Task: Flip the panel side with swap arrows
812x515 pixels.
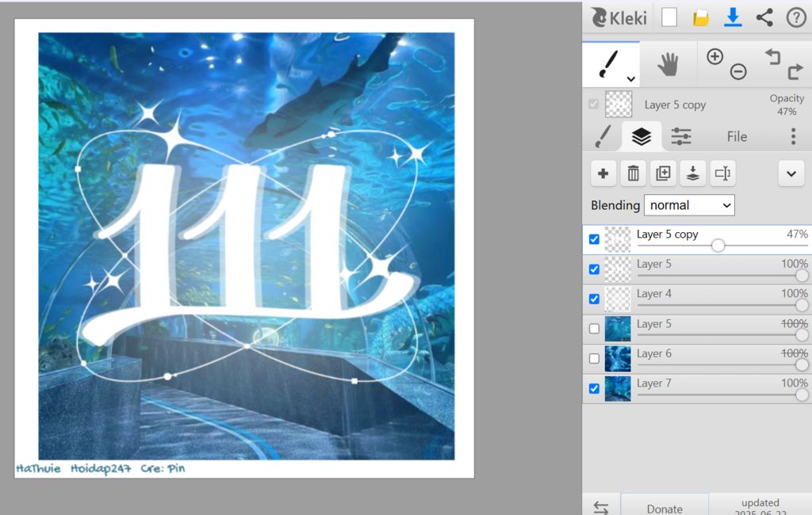Action: pyautogui.click(x=601, y=507)
